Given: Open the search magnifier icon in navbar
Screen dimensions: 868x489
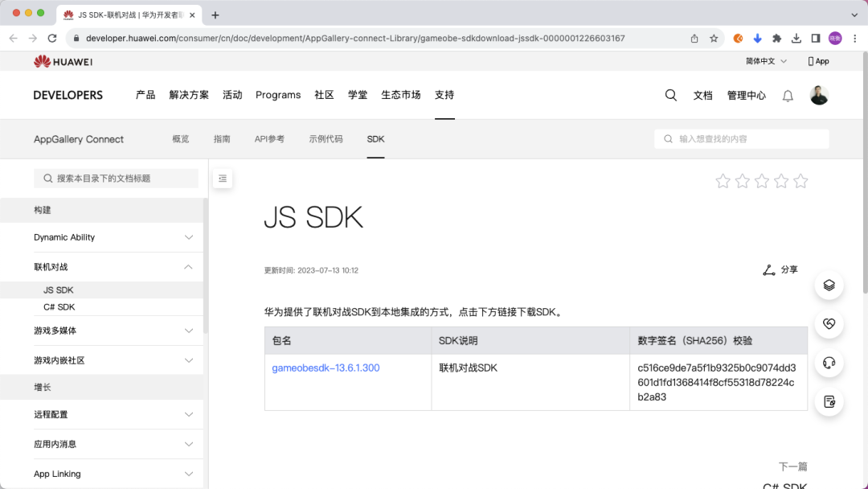Looking at the screenshot, I should click(670, 95).
